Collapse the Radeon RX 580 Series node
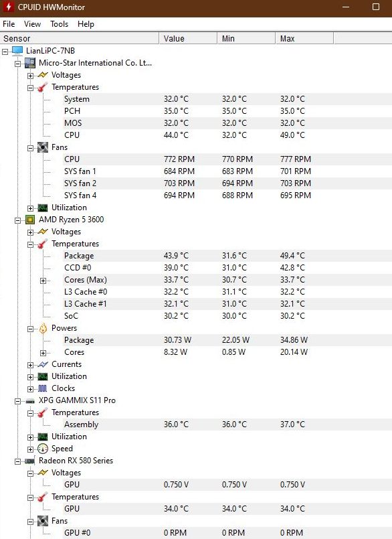Image resolution: width=392 pixels, height=539 pixels. 17,461
